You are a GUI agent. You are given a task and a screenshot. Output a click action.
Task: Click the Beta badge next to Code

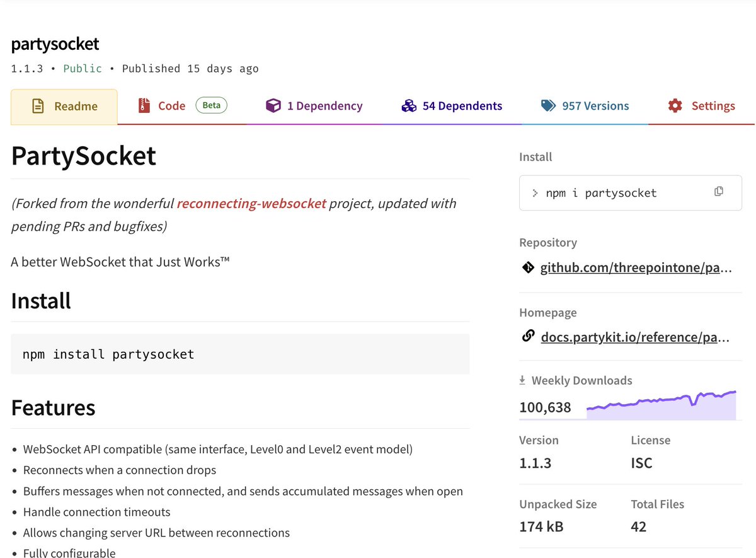pyautogui.click(x=211, y=105)
